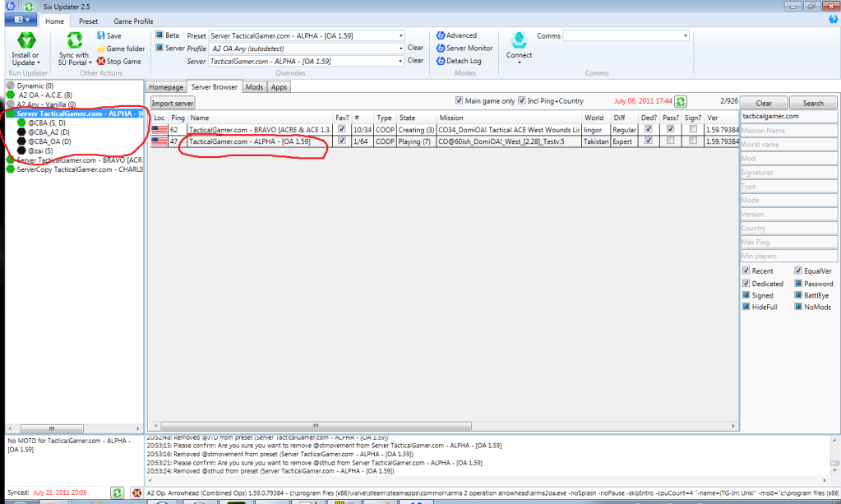841x504 pixels.
Task: Toggle the Recent filter checkbox
Action: click(746, 270)
